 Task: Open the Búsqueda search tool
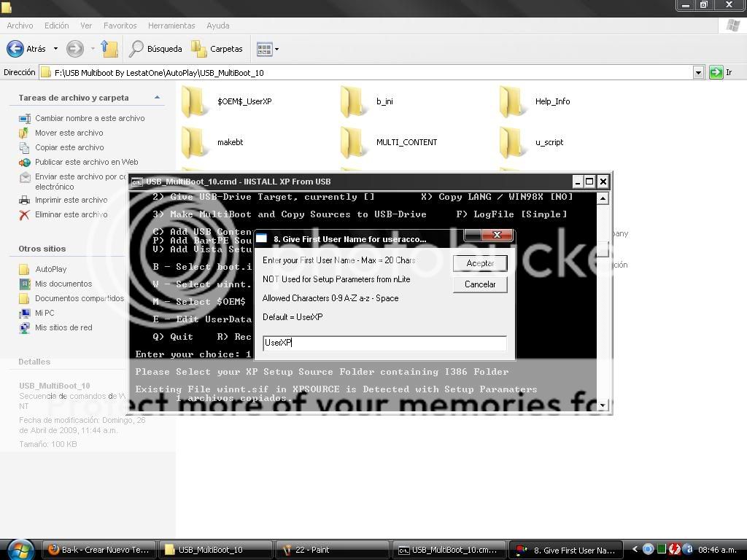pyautogui.click(x=155, y=49)
